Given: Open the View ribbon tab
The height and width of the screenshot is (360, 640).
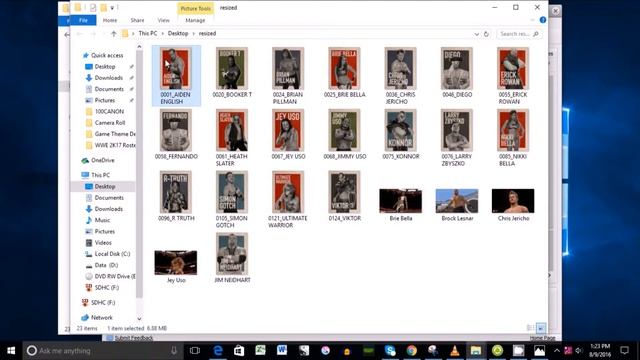Looking at the screenshot, I should tap(163, 20).
